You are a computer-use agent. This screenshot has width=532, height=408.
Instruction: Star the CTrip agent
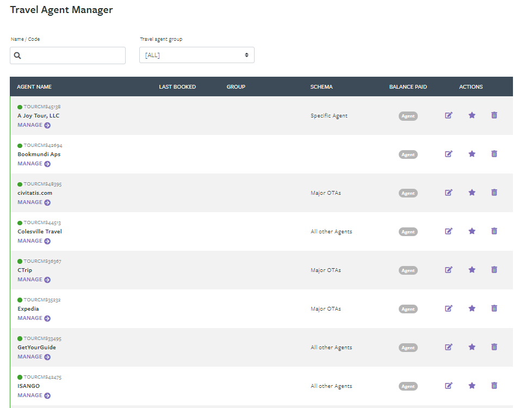(472, 270)
